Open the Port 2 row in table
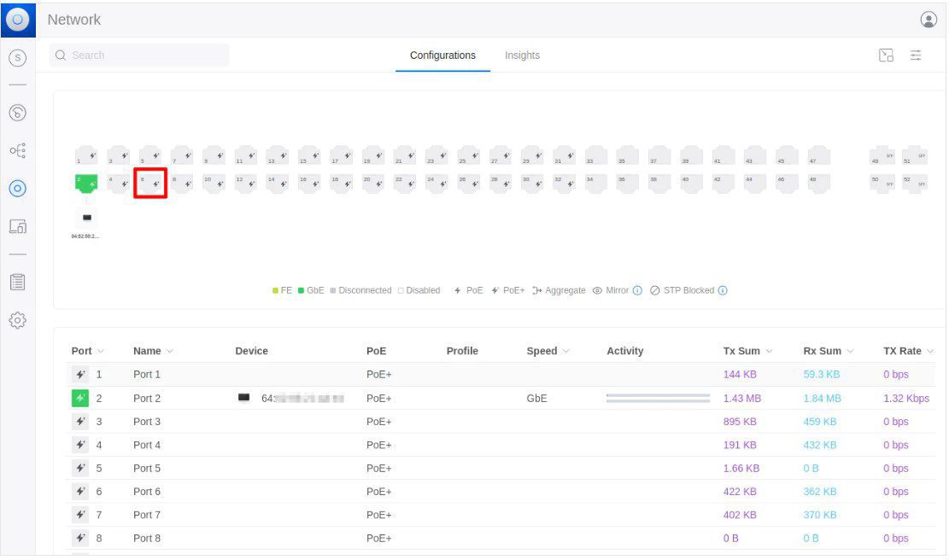 pos(147,399)
